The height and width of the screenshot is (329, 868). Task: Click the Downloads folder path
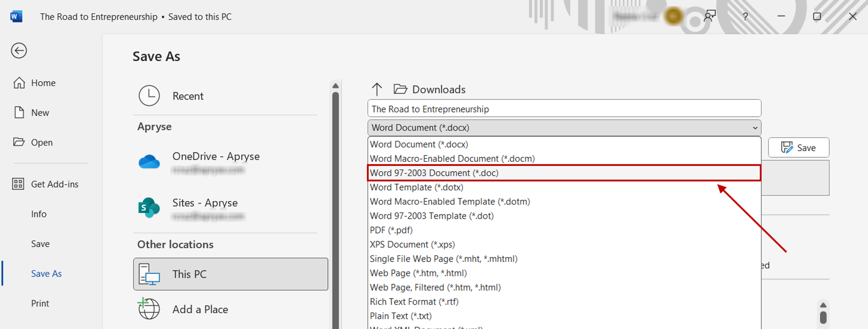(429, 89)
